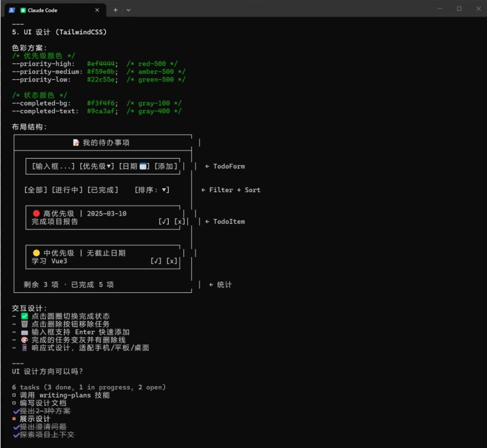Click the '2025-03-10' due date
Image resolution: width=487 pixels, height=448 pixels.
tap(107, 213)
